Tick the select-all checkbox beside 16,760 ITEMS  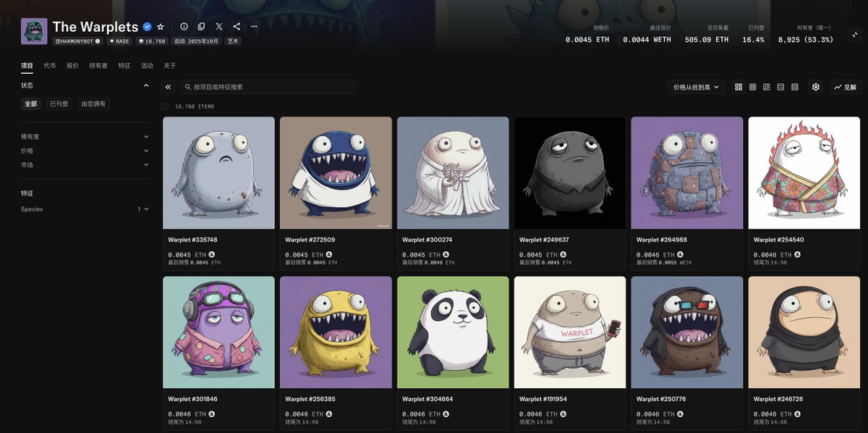pyautogui.click(x=165, y=106)
